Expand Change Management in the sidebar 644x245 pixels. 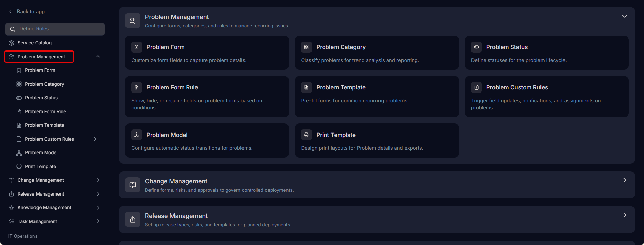(98, 180)
